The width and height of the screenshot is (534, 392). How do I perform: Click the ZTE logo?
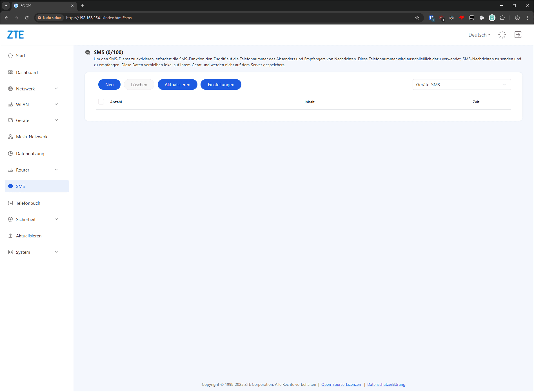tap(15, 35)
